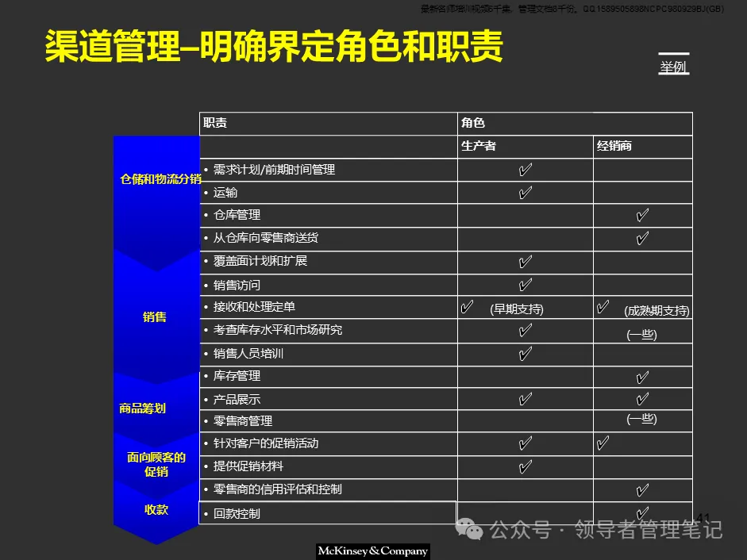This screenshot has height=560, width=747.
Task: Click the 回款控制 row text
Action: tap(237, 514)
